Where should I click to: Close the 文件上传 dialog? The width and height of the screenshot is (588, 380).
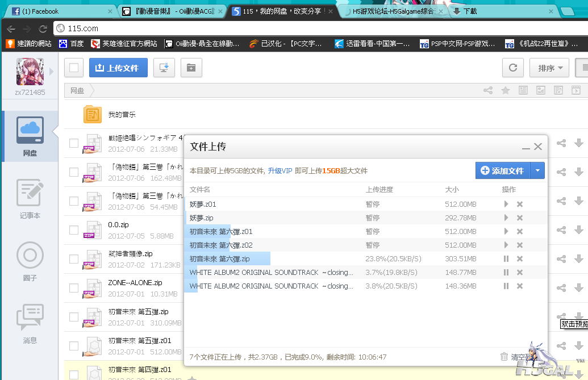coord(538,147)
